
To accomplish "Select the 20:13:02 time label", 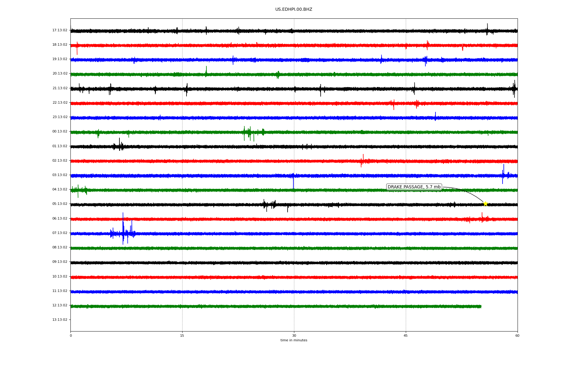I will tap(60, 74).
